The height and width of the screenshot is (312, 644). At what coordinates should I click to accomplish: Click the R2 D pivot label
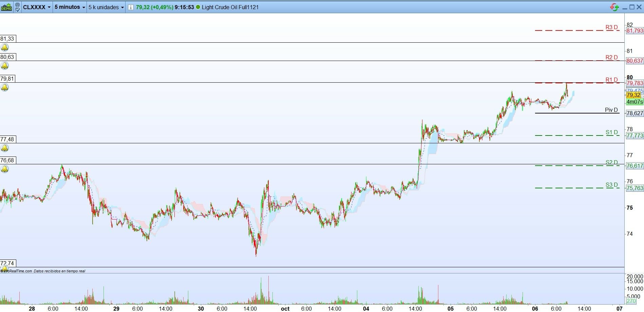pos(611,58)
